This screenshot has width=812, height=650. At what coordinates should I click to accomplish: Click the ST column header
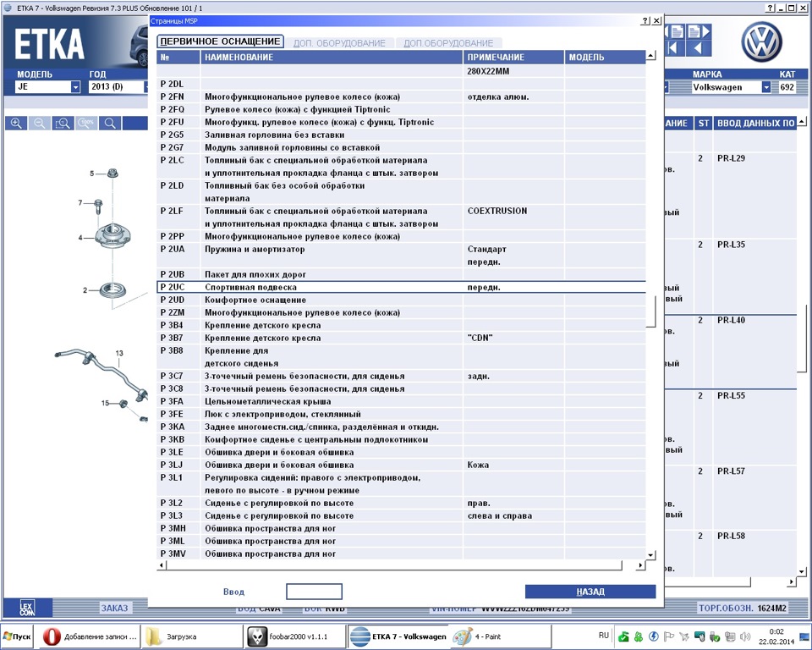(703, 124)
